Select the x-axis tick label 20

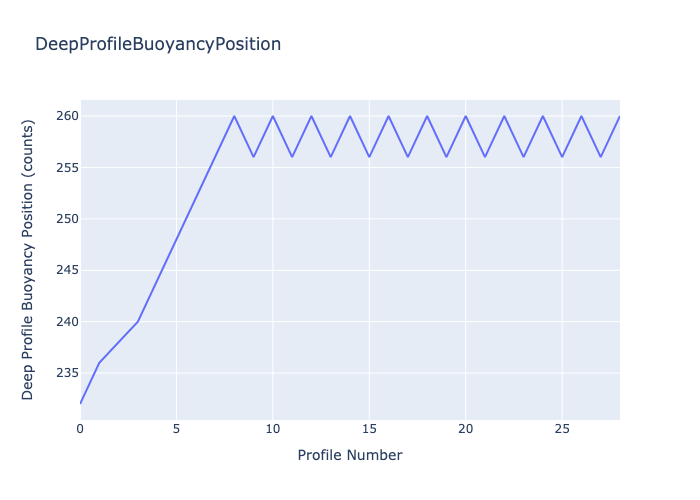465,429
